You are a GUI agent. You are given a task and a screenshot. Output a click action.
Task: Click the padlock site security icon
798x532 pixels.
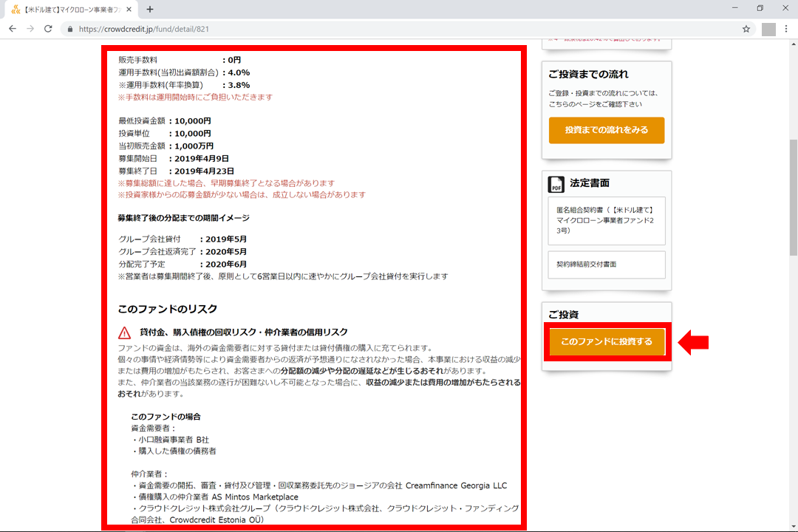pos(69,29)
